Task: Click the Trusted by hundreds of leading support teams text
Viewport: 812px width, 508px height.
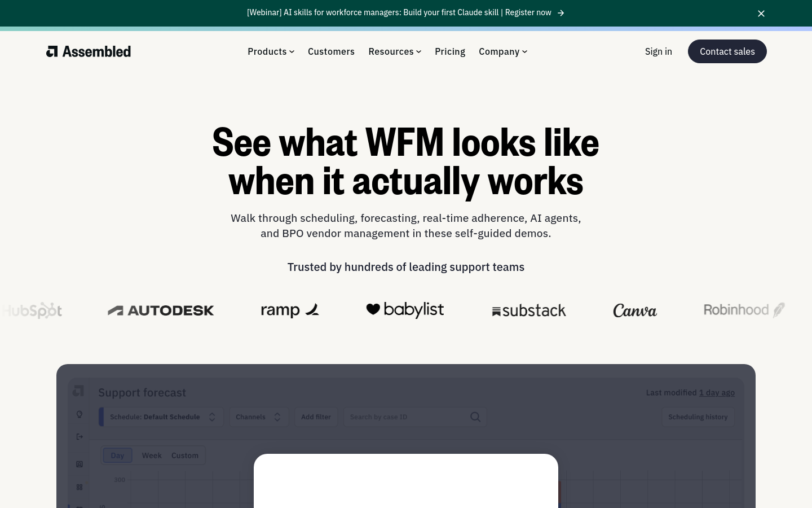Action: pos(406,267)
